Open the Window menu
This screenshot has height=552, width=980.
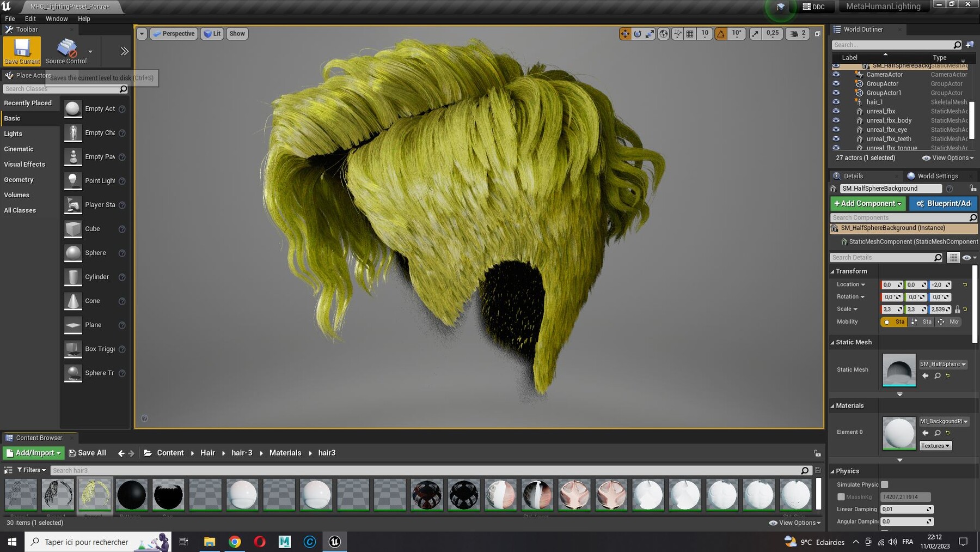pos(57,19)
